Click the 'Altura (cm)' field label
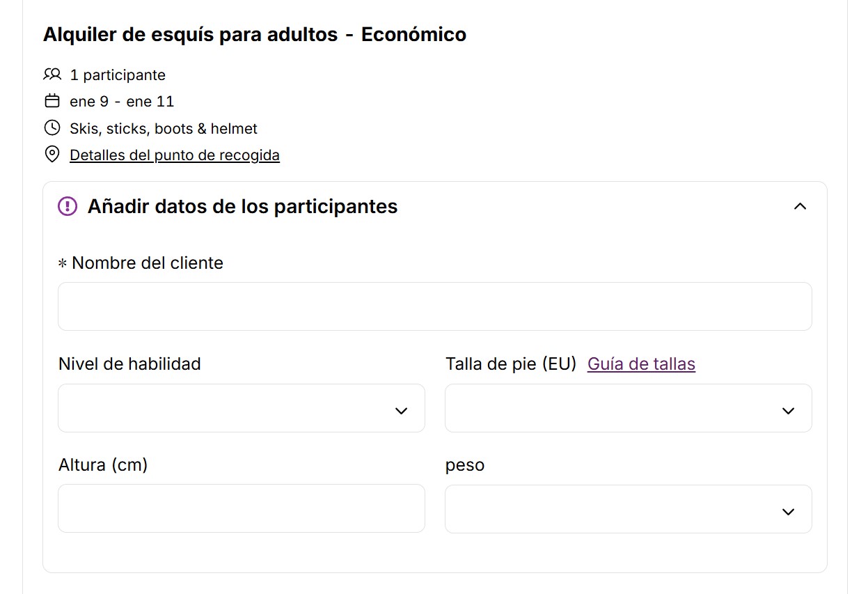The image size is (868, 594). 103,464
